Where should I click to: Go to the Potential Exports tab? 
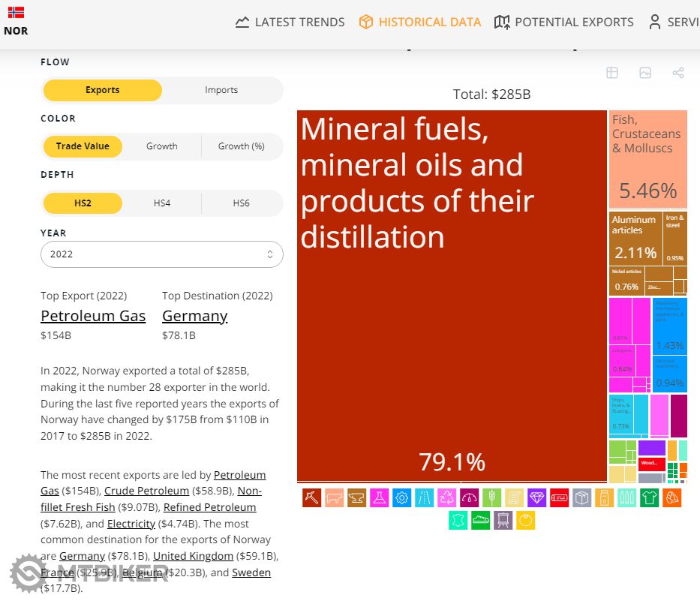tap(563, 22)
